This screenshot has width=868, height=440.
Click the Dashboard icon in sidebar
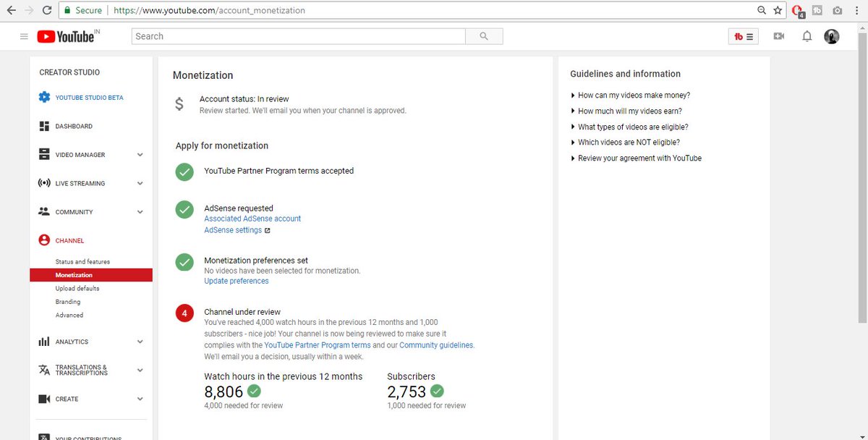tap(44, 126)
